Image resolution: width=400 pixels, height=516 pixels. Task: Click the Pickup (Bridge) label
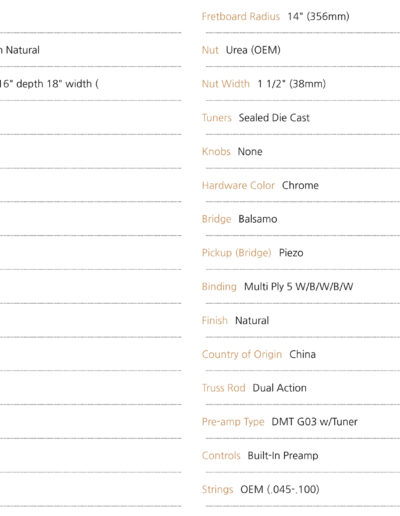(x=237, y=253)
